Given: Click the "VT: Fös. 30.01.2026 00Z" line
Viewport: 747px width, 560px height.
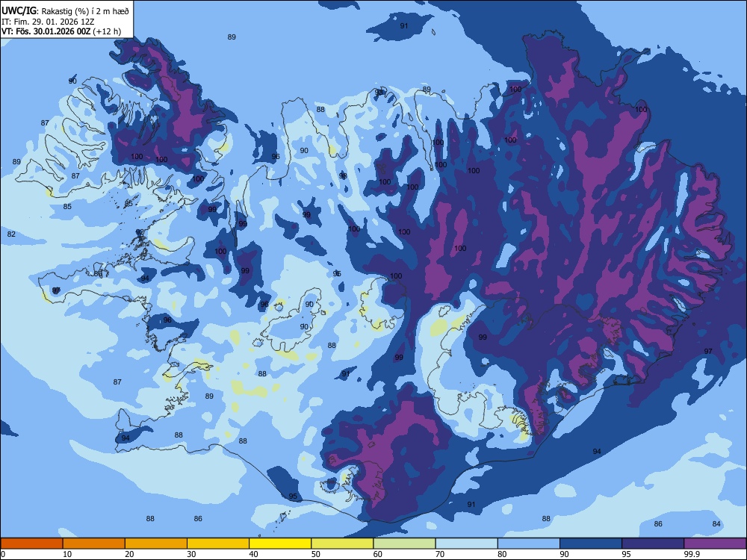Looking at the screenshot, I should [x=46, y=31].
